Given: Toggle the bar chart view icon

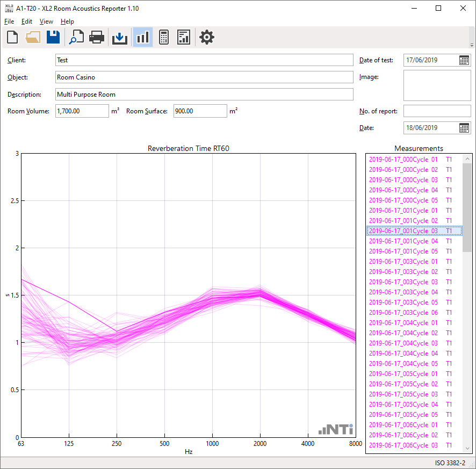Looking at the screenshot, I should [x=142, y=37].
